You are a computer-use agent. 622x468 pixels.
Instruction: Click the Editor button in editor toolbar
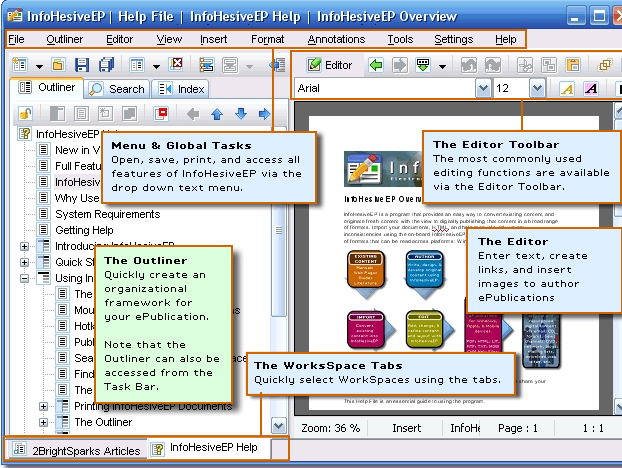point(329,65)
